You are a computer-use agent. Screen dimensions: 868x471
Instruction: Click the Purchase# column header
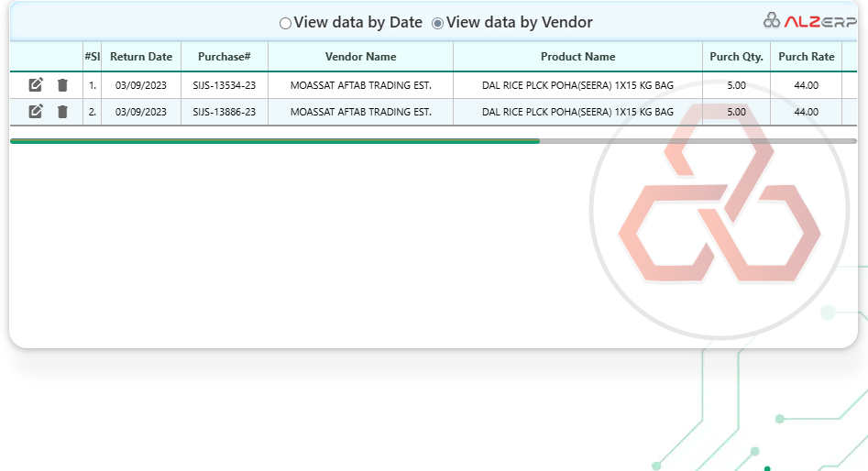pyautogui.click(x=225, y=57)
